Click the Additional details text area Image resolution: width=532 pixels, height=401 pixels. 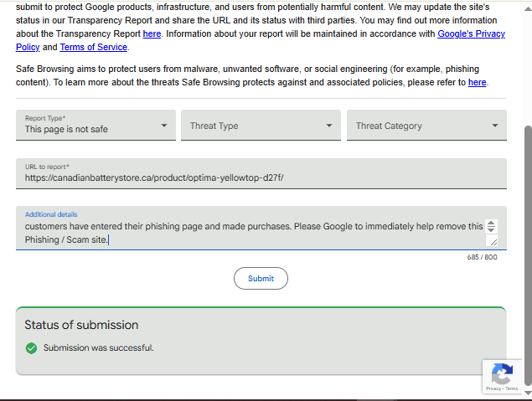coord(261,228)
